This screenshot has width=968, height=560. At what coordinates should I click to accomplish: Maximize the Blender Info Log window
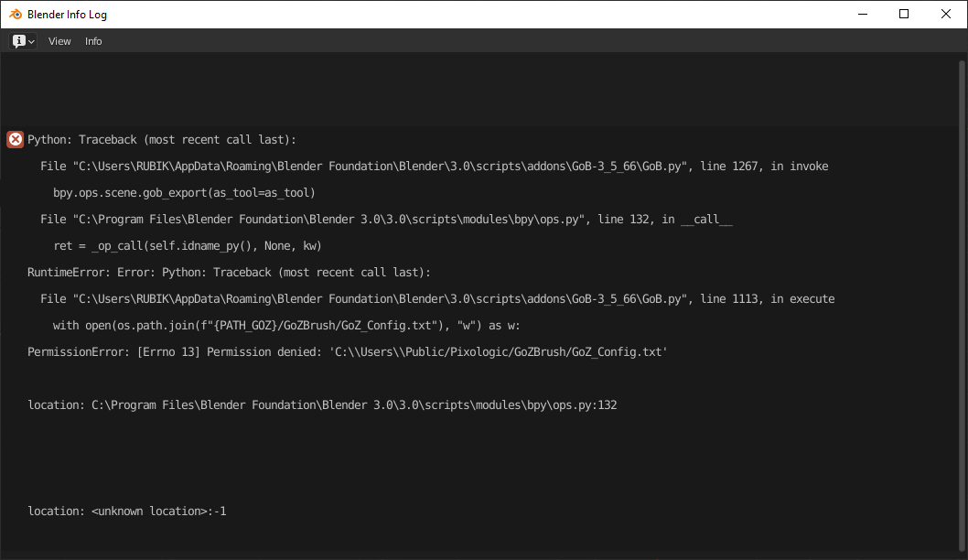904,14
